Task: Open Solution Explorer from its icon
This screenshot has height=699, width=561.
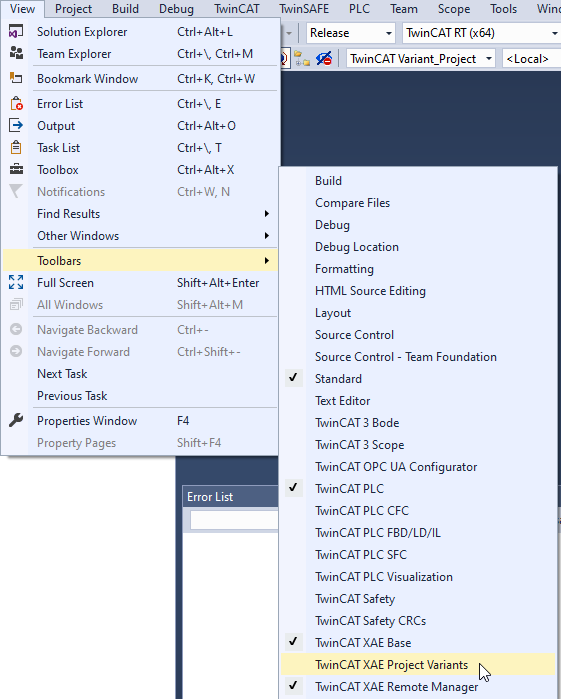Action: [x=16, y=32]
